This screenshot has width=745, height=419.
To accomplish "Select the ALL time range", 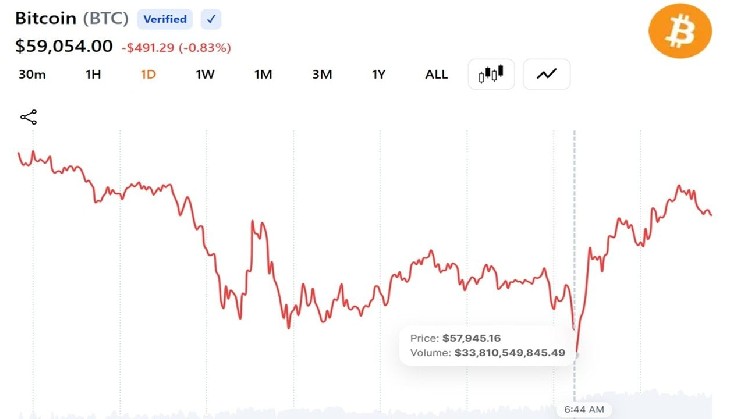I will click(436, 75).
